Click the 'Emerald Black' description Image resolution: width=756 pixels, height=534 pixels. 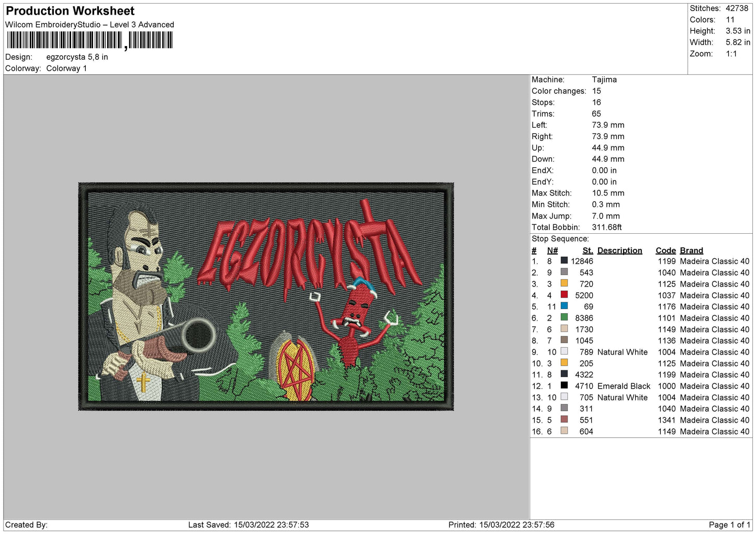(x=624, y=386)
